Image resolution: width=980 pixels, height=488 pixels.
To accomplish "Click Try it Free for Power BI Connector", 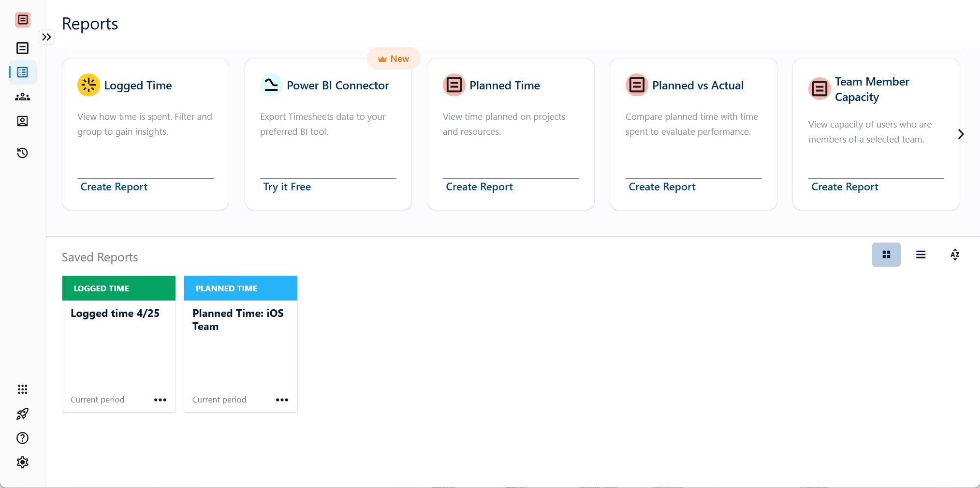I will click(x=286, y=187).
